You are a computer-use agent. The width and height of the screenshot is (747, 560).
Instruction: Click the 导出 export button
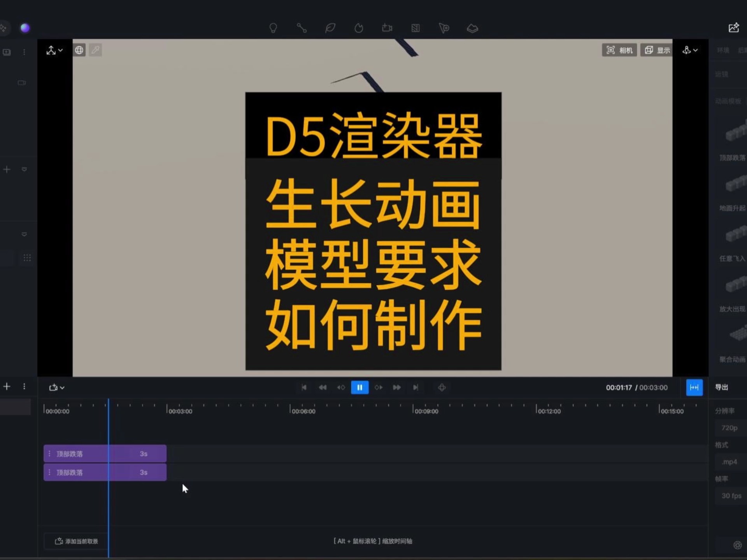tap(722, 387)
